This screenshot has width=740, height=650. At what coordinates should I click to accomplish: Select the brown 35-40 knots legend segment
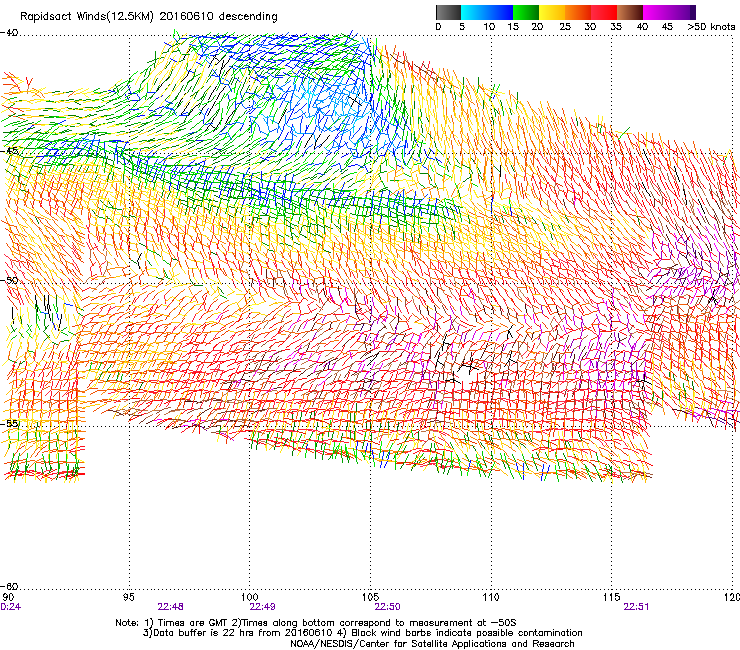(630, 12)
